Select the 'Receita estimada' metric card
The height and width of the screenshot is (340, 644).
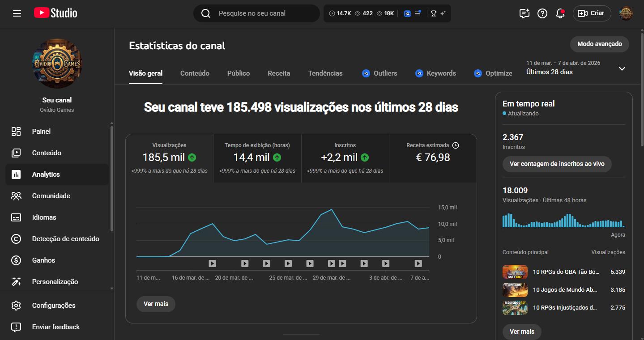point(433,158)
